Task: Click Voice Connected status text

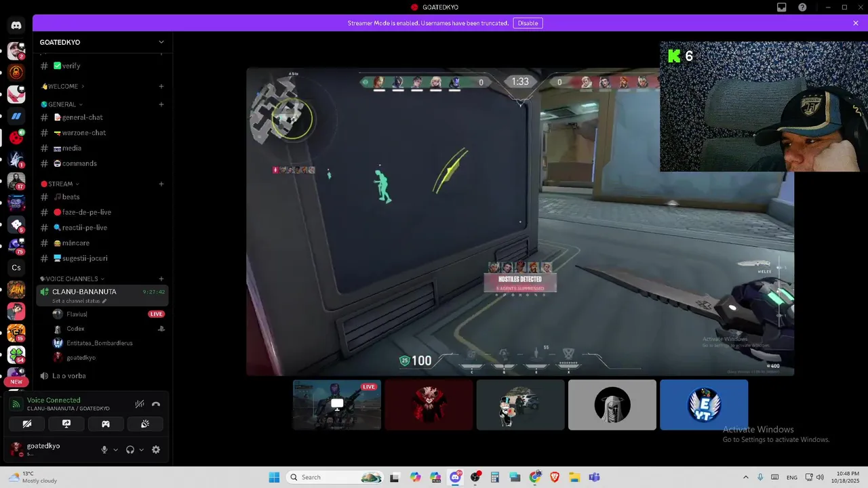Action: tap(54, 400)
